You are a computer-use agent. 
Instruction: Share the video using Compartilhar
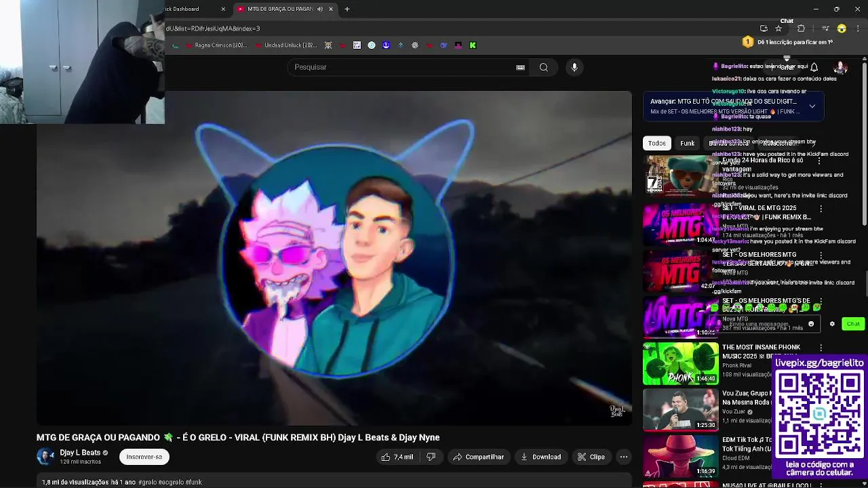[x=479, y=457]
